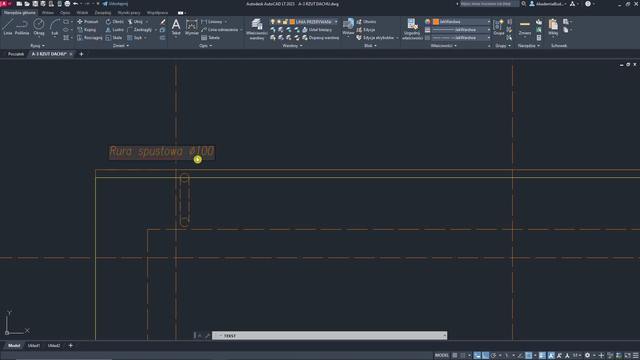Click the Lustro (mirror) tool

[x=115, y=30]
